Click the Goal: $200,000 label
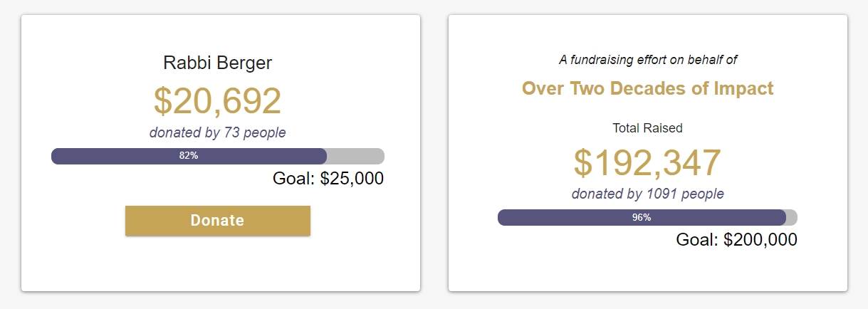Screen dimensions: 868x309 737,240
